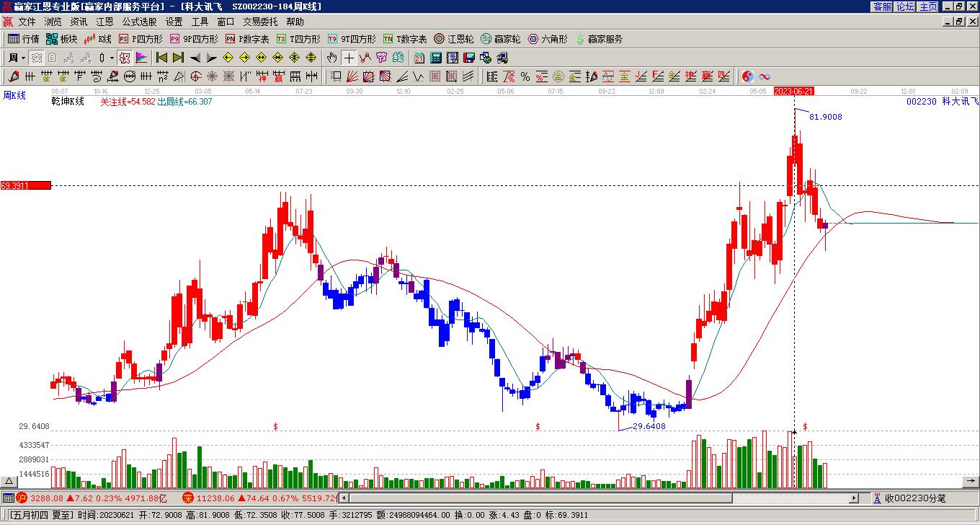Click the yin-yang taiji icon
980x525 pixels.
click(x=748, y=76)
